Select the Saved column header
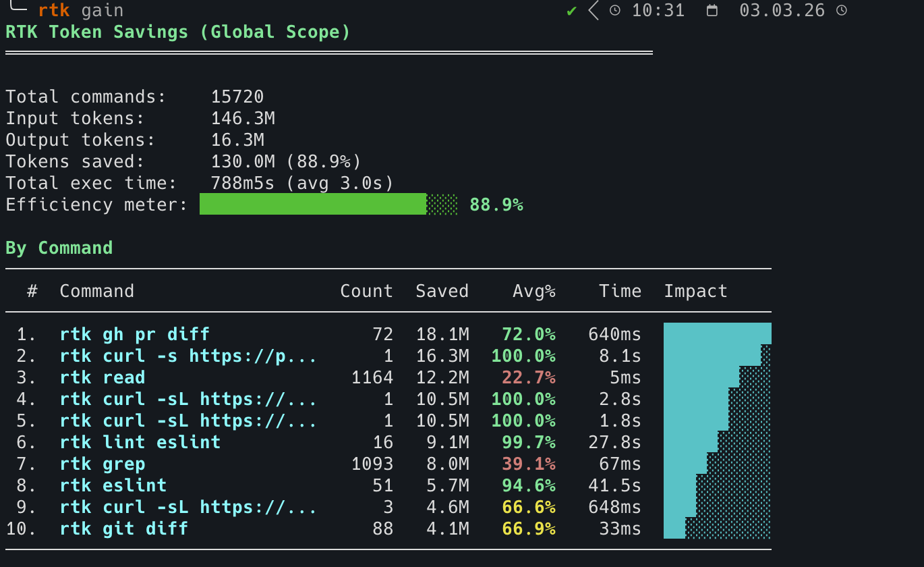924x567 pixels. tap(442, 291)
